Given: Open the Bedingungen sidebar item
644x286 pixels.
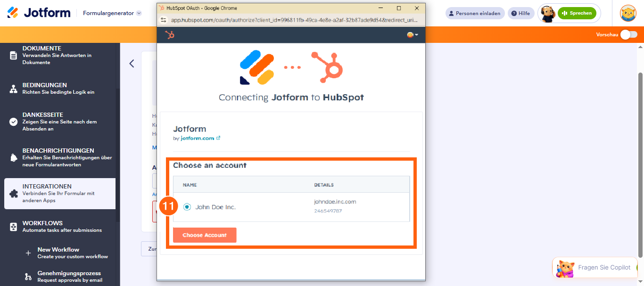Looking at the screenshot, I should pos(60,89).
